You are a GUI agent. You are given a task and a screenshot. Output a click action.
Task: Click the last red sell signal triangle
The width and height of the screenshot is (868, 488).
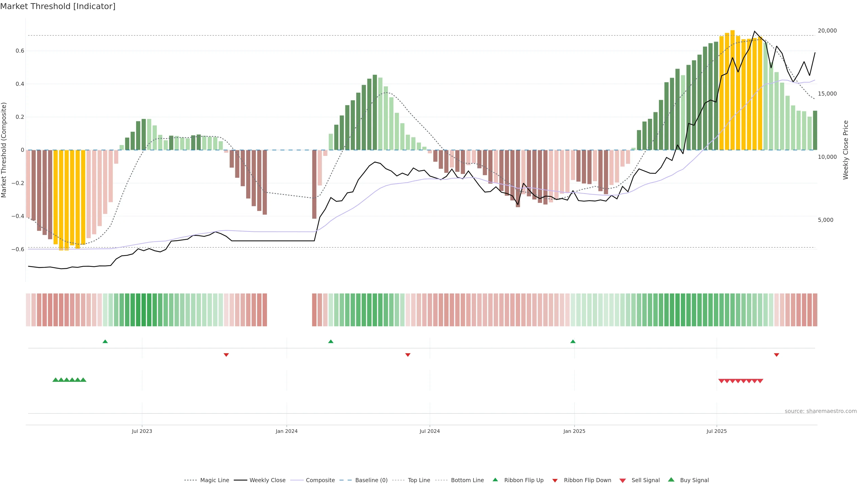760,381
